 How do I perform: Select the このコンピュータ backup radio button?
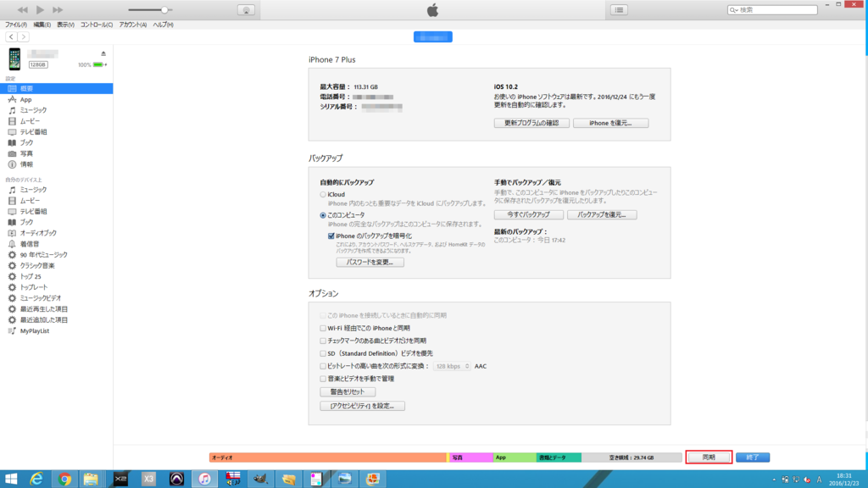click(323, 215)
